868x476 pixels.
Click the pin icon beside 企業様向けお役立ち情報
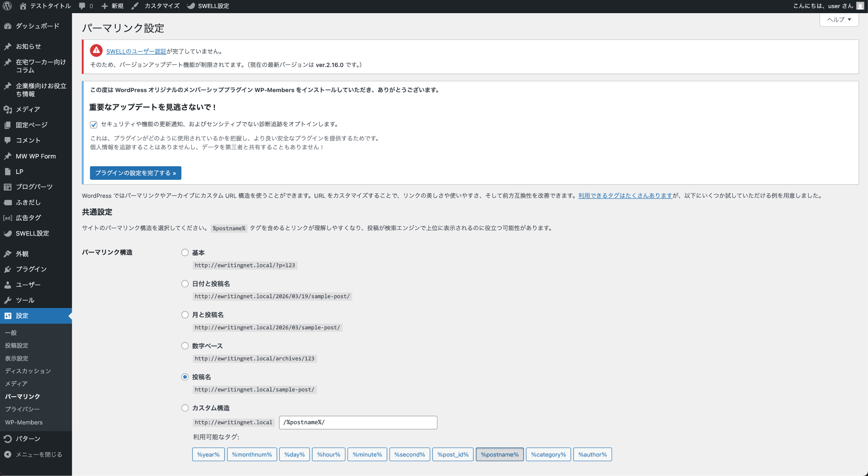[8, 86]
